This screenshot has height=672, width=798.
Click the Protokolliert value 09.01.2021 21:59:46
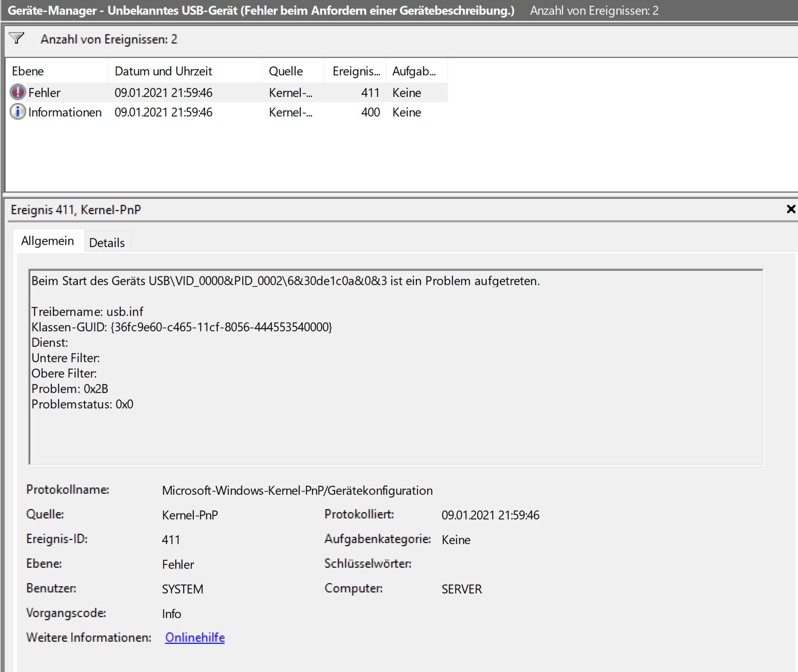click(x=490, y=515)
